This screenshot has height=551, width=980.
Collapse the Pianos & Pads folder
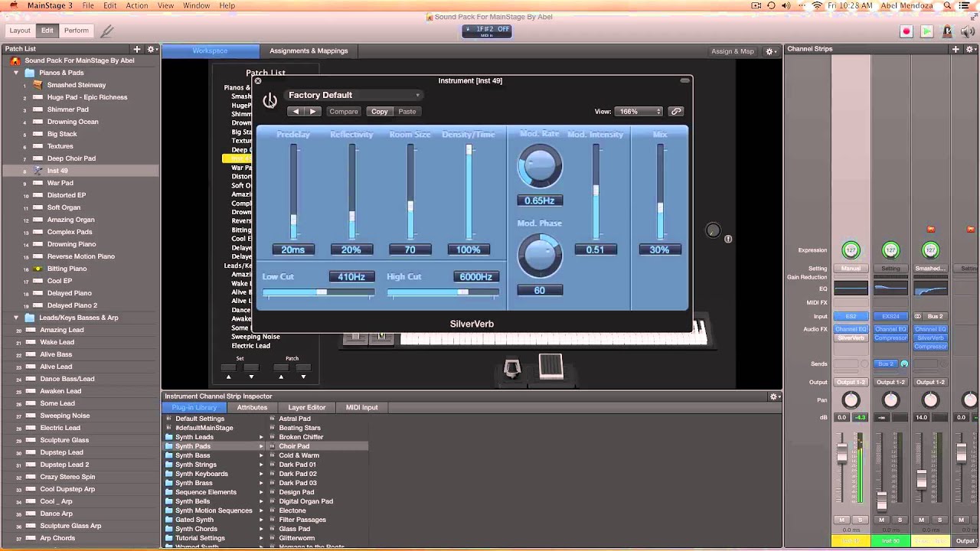coord(16,73)
